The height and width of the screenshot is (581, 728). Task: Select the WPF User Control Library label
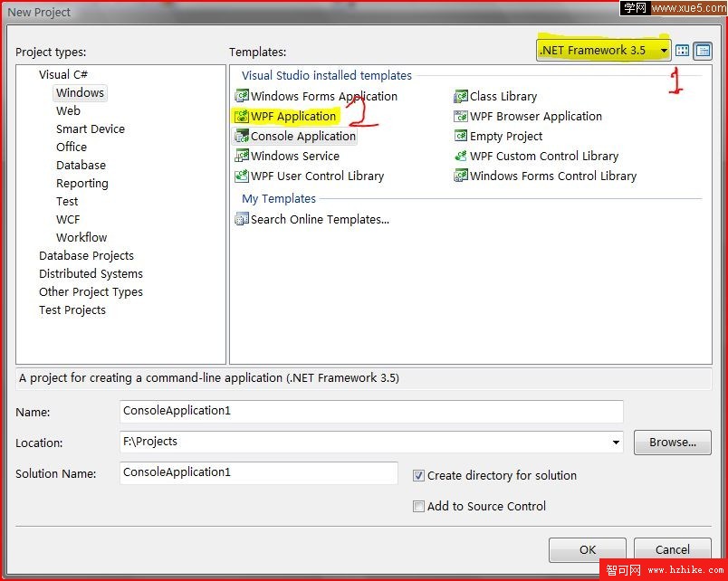click(x=318, y=176)
